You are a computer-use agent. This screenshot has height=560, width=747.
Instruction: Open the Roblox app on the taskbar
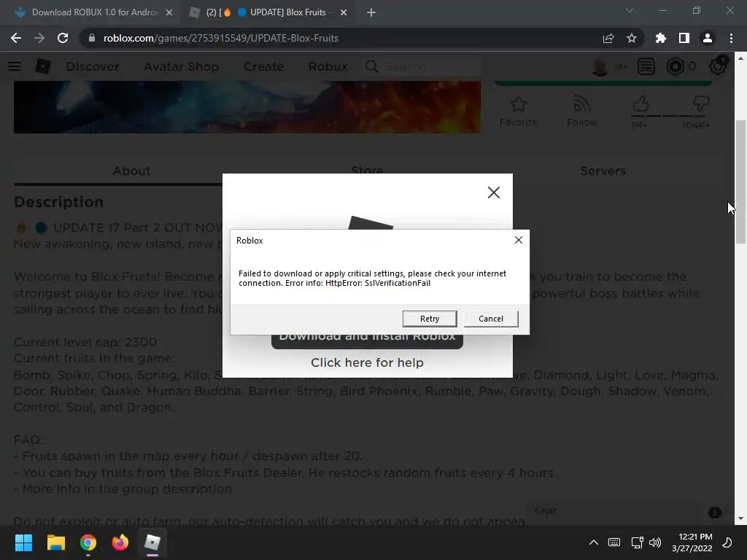pyautogui.click(x=152, y=542)
